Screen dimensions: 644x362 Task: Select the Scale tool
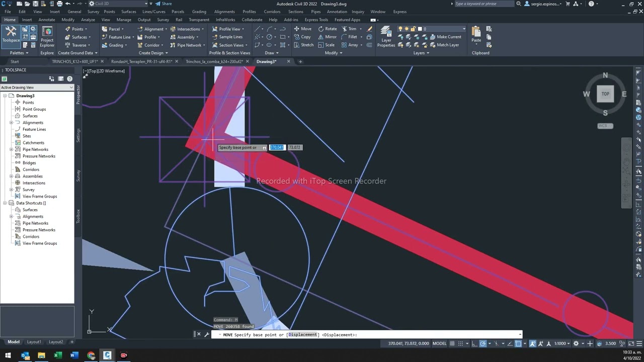coord(326,45)
